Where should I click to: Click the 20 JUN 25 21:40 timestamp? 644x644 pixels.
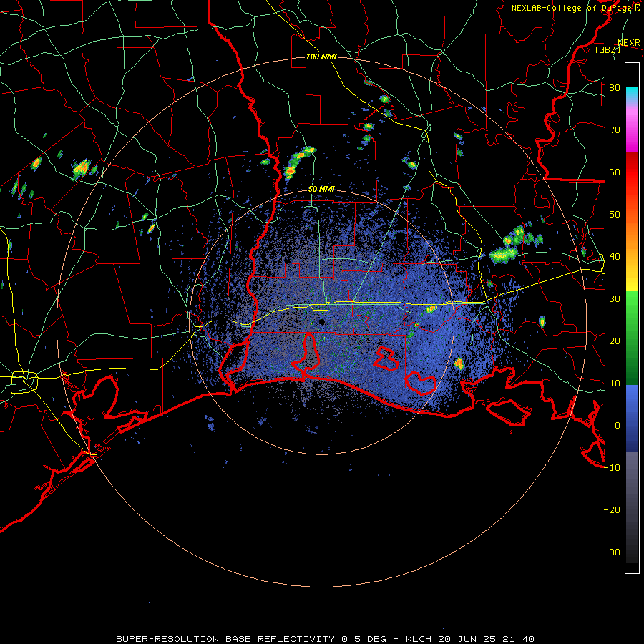coord(487,639)
